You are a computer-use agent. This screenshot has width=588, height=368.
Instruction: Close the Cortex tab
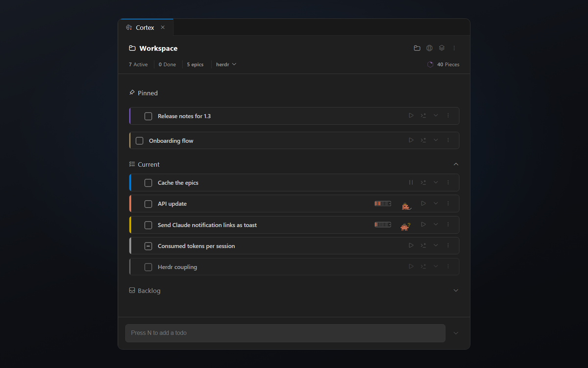pyautogui.click(x=163, y=27)
